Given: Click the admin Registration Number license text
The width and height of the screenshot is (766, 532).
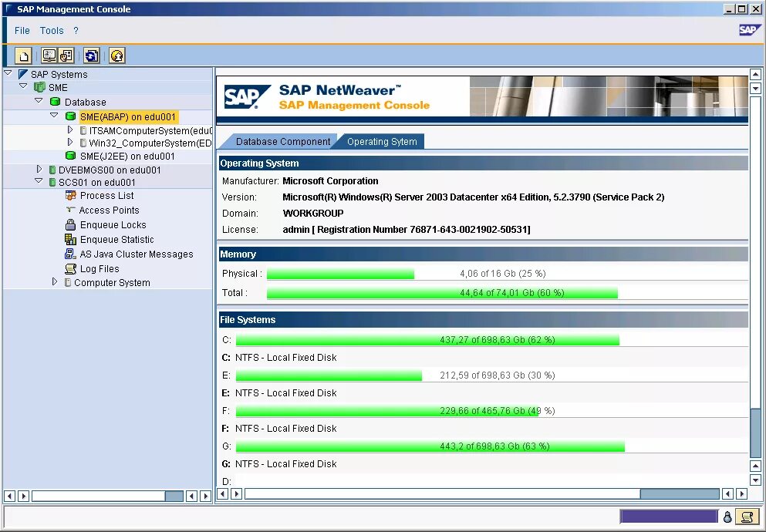Looking at the screenshot, I should pos(407,230).
